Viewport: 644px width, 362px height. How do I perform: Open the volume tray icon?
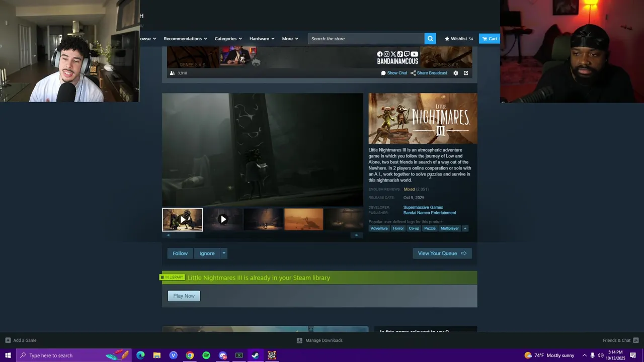point(600,355)
